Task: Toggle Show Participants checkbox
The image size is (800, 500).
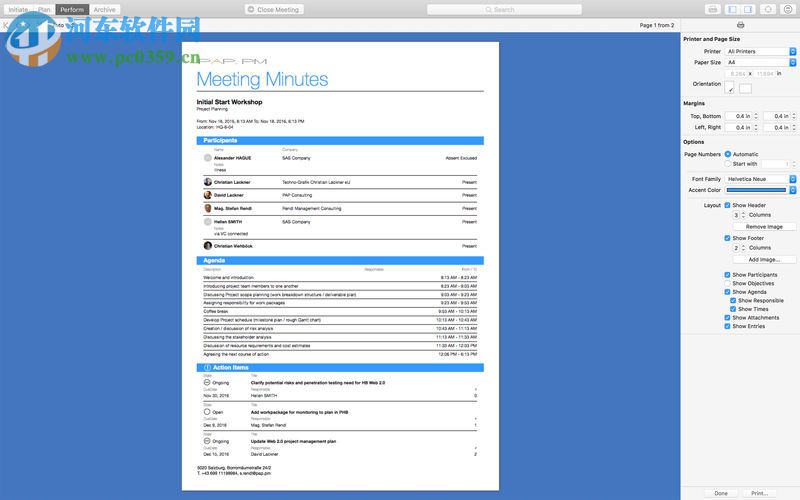Action: click(727, 274)
